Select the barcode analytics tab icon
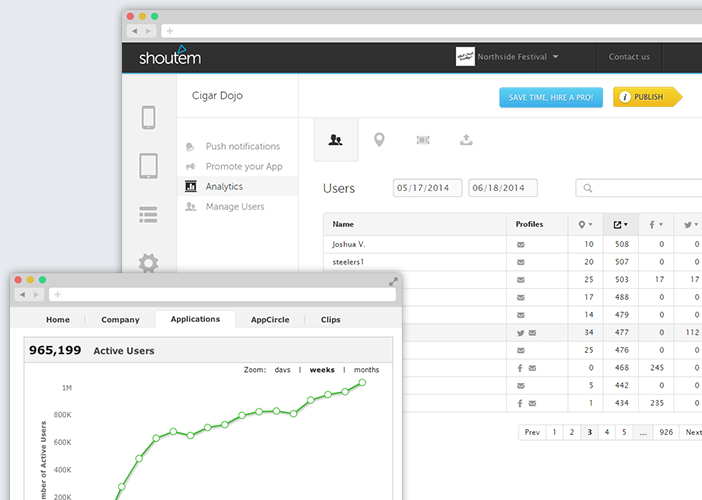Image resolution: width=702 pixels, height=500 pixels. [x=423, y=140]
